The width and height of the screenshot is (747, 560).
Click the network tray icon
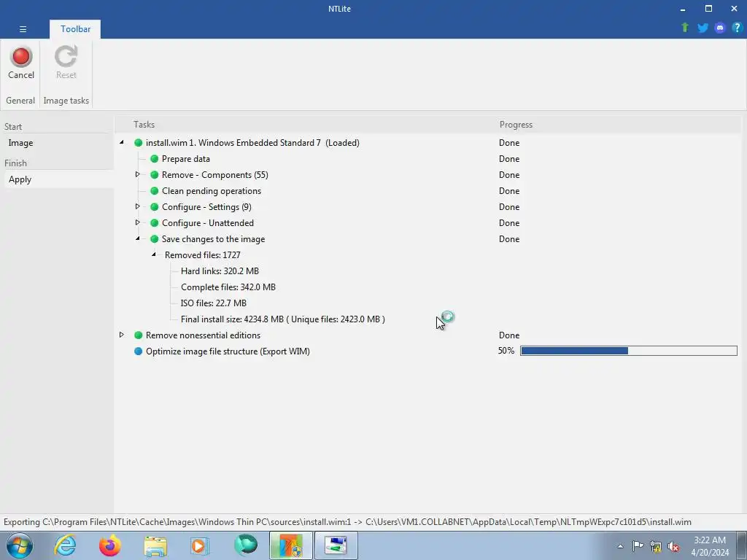(x=656, y=546)
